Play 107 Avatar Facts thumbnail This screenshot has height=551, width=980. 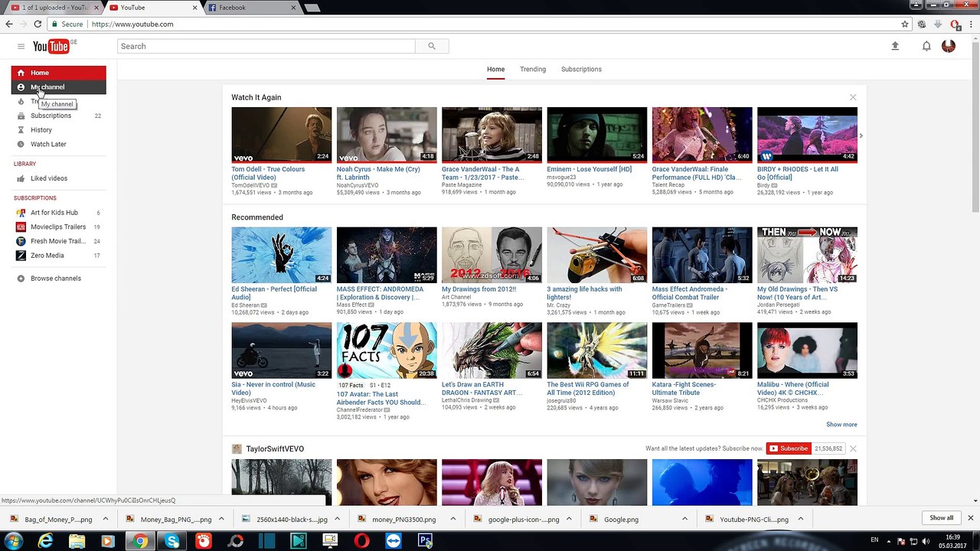(387, 350)
